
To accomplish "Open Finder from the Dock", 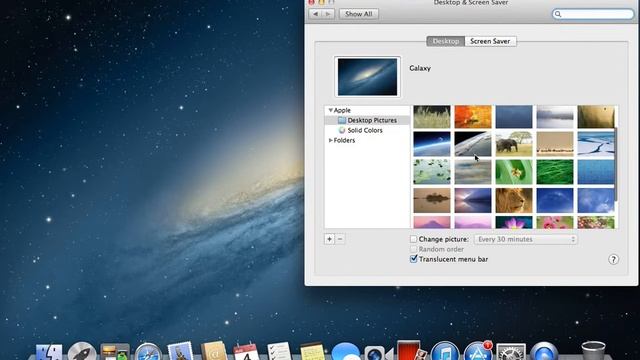I will tap(49, 352).
